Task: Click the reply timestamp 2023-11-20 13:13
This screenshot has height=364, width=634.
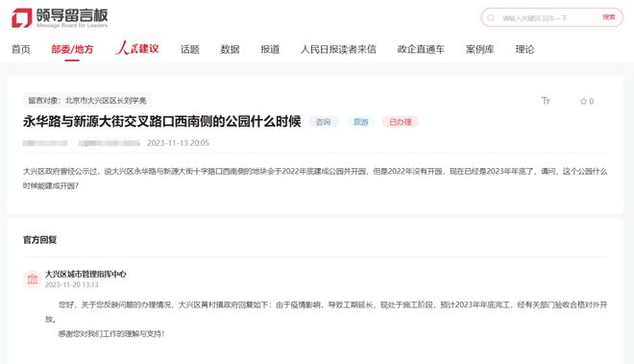Action: click(72, 284)
